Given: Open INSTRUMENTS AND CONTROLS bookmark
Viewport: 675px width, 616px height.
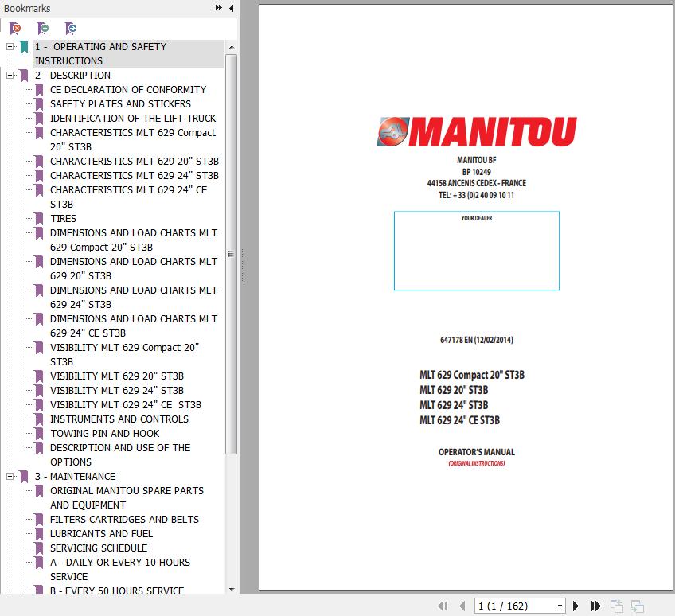Looking at the screenshot, I should click(119, 419).
